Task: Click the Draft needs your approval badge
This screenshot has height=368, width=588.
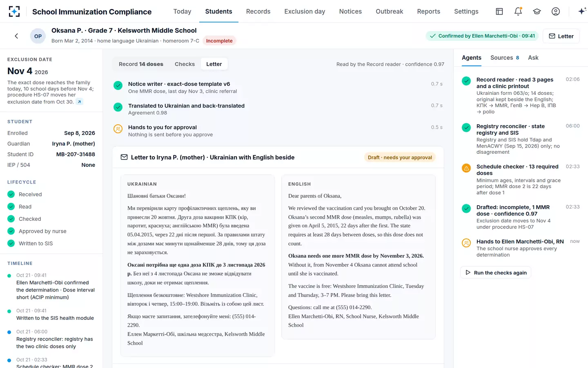Action: coord(400,157)
